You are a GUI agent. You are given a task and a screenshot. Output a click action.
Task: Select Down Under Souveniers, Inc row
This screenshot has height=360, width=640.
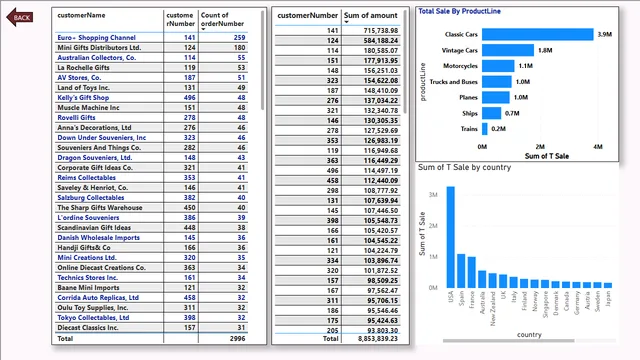point(151,138)
